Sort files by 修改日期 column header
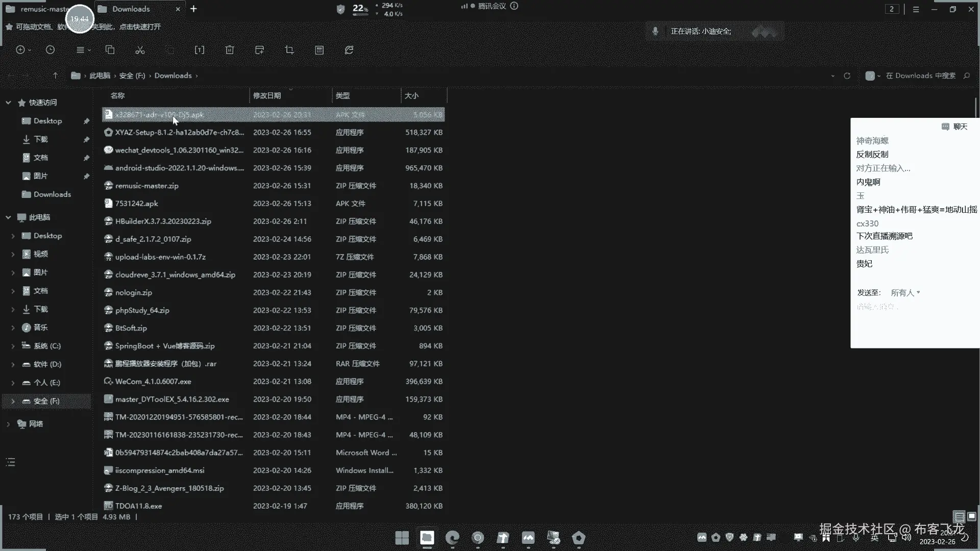 pos(267,96)
